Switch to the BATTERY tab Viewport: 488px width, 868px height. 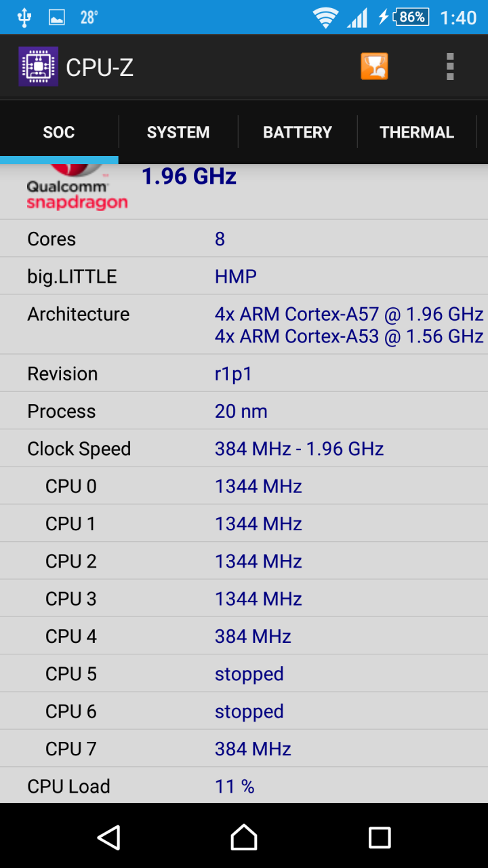[x=298, y=132]
